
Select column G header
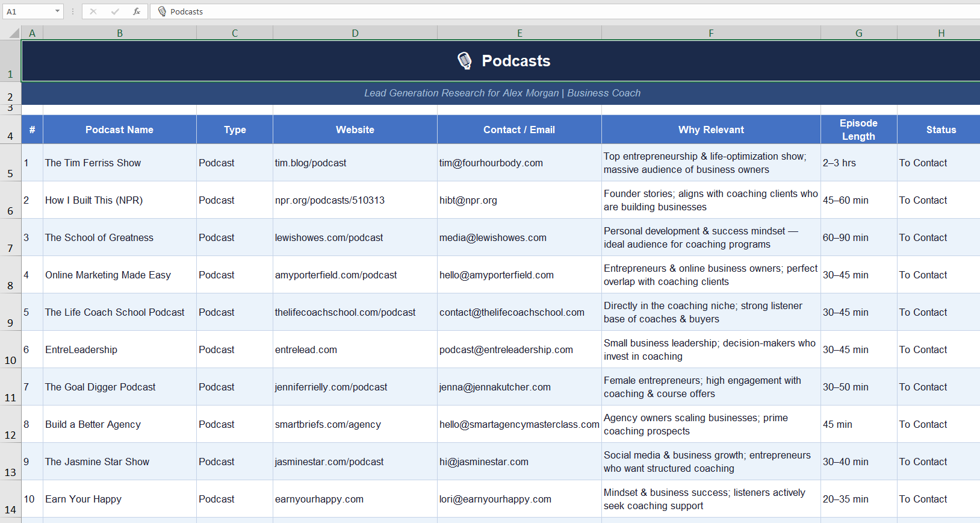click(x=859, y=33)
